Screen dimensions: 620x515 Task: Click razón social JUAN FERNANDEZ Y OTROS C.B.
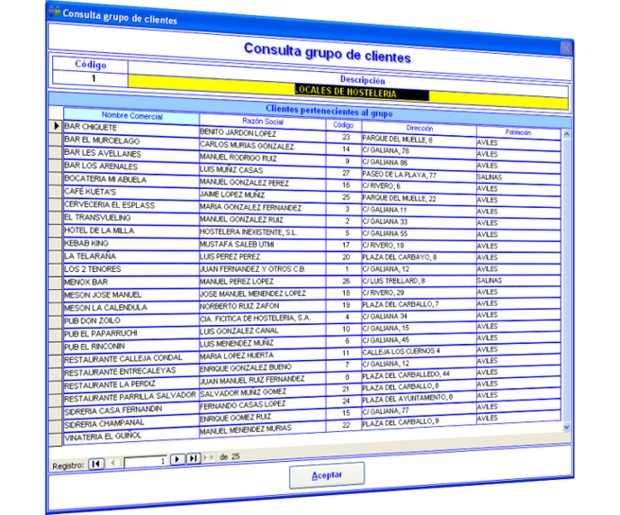[x=253, y=269]
